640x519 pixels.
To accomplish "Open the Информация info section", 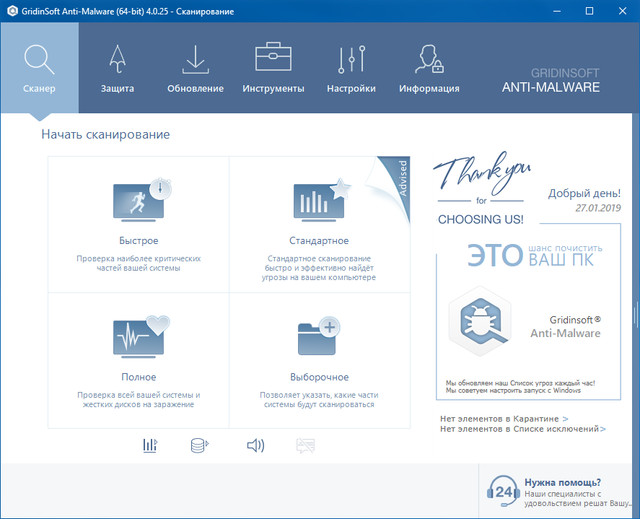I will [429, 66].
